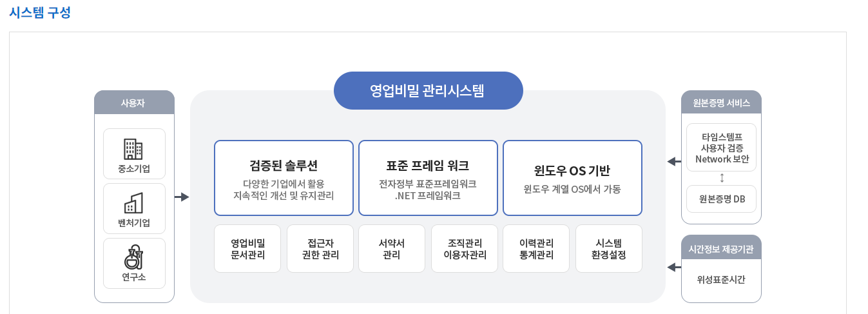Click the 원본증명 서비스 panel header
The image size is (868, 314).
pyautogui.click(x=721, y=103)
